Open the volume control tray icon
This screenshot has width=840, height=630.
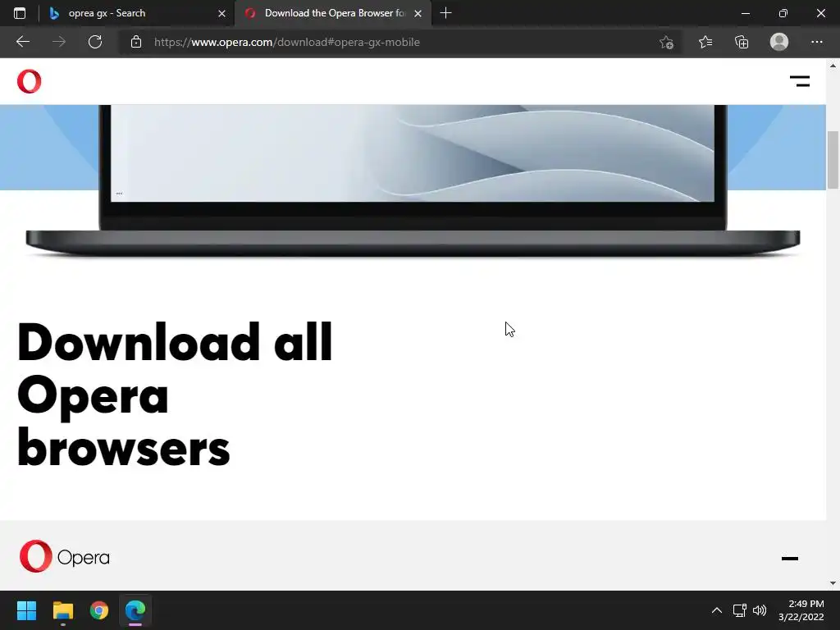click(759, 610)
